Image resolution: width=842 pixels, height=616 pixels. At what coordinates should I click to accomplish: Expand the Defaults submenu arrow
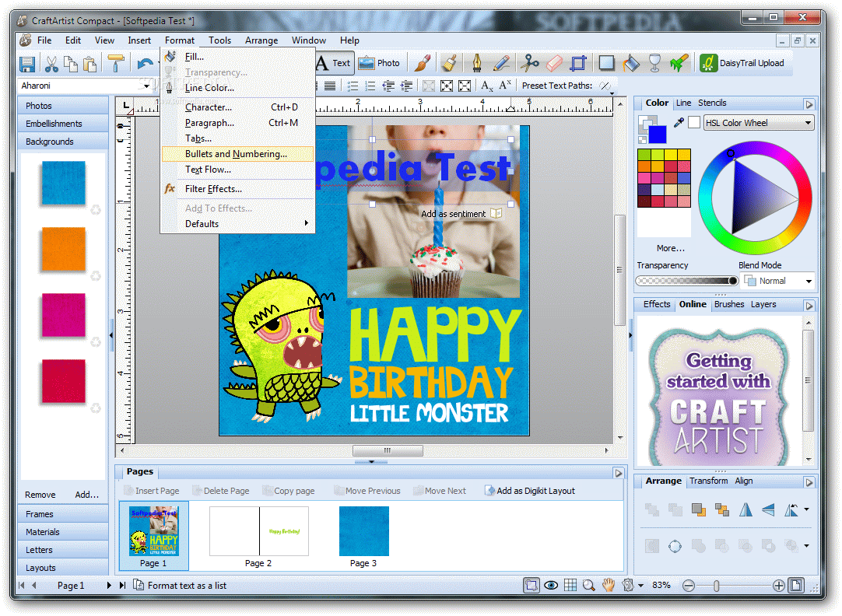pyautogui.click(x=307, y=223)
